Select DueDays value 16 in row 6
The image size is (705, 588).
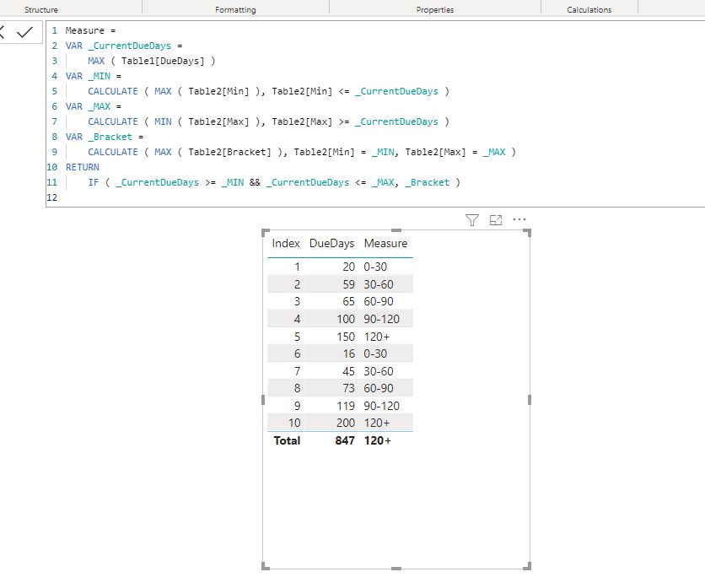click(349, 353)
